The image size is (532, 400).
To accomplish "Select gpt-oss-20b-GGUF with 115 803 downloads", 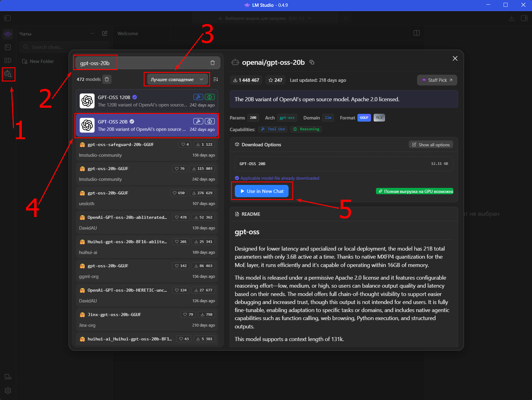I will tap(147, 174).
